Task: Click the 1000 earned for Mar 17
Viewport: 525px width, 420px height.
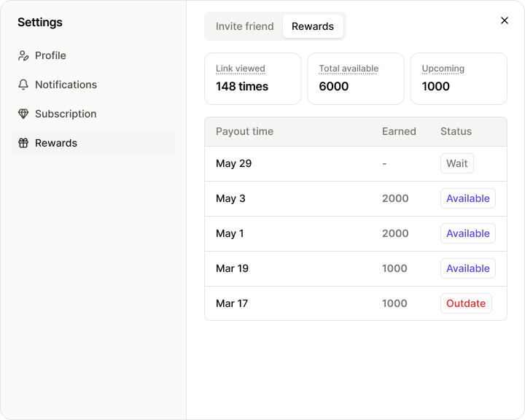Action: (x=394, y=303)
